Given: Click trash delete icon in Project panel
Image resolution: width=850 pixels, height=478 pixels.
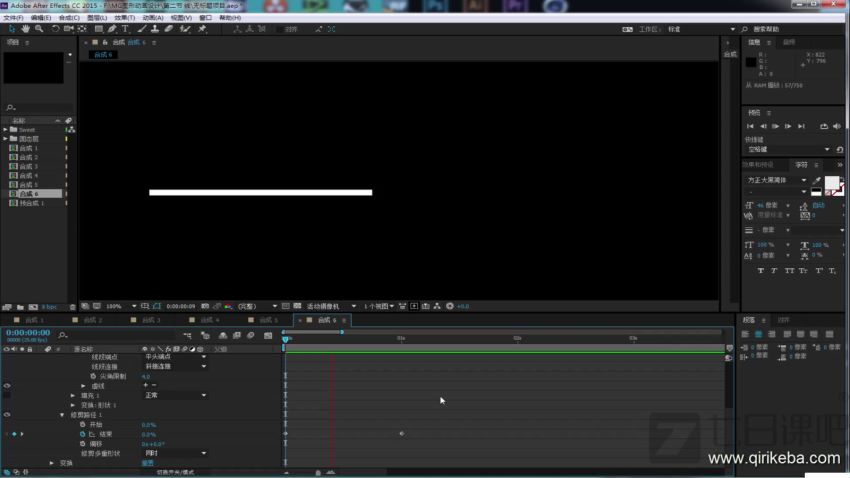Looking at the screenshot, I should point(73,307).
